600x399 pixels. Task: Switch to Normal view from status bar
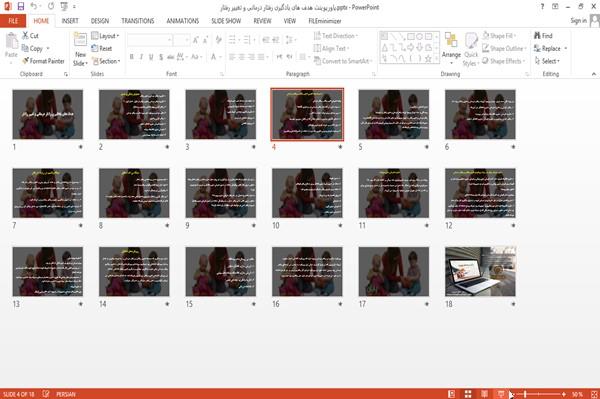[452, 394]
